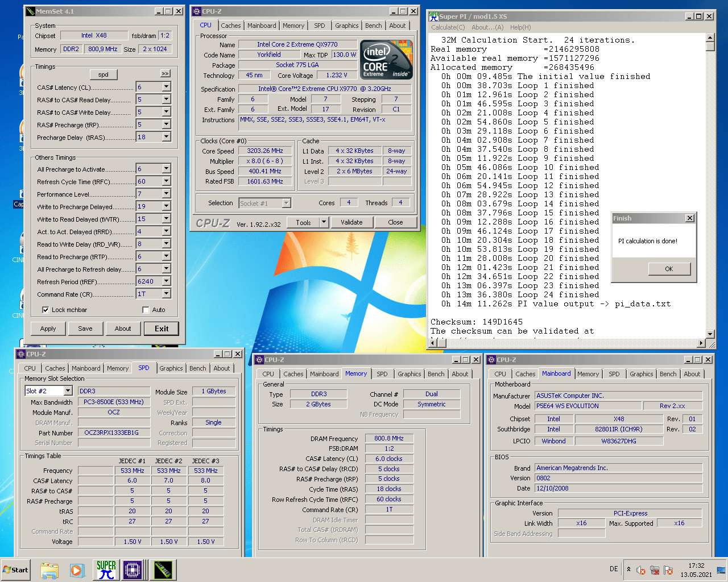Open the Refresh Cycle Time (tRFC) dropdown
The width and height of the screenshot is (728, 582).
[x=166, y=181]
